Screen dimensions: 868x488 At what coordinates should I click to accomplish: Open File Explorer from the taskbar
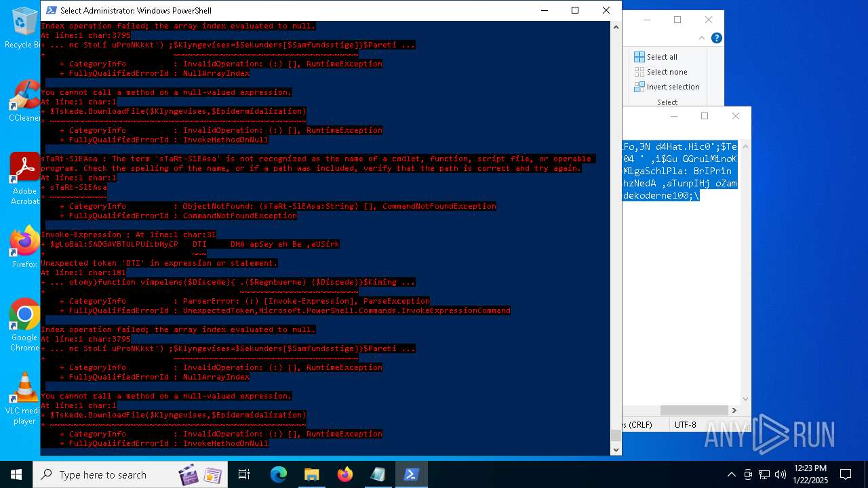tap(311, 474)
